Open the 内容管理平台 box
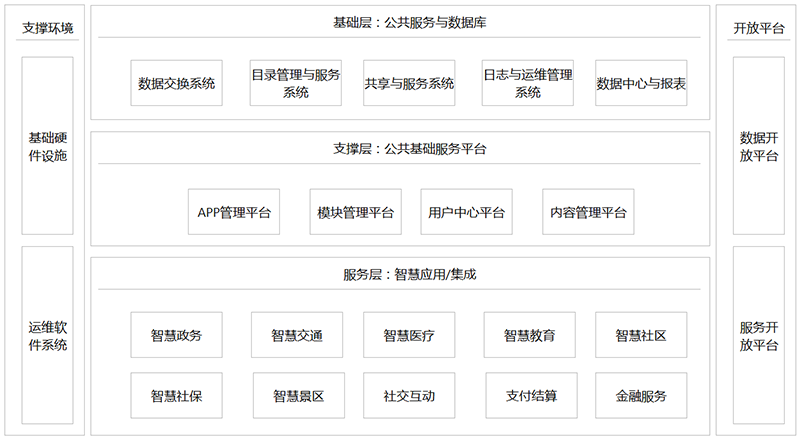The image size is (800, 442). (x=588, y=213)
